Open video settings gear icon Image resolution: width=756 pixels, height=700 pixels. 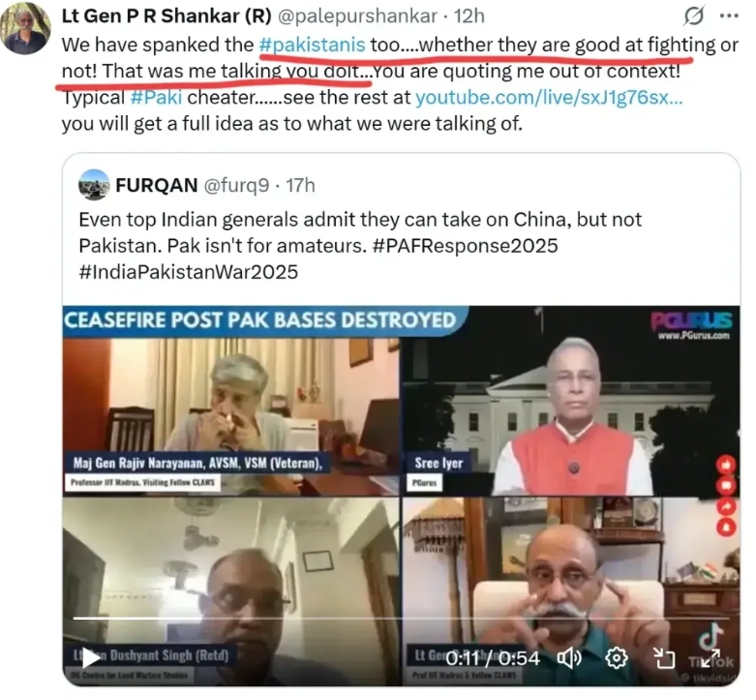[617, 658]
